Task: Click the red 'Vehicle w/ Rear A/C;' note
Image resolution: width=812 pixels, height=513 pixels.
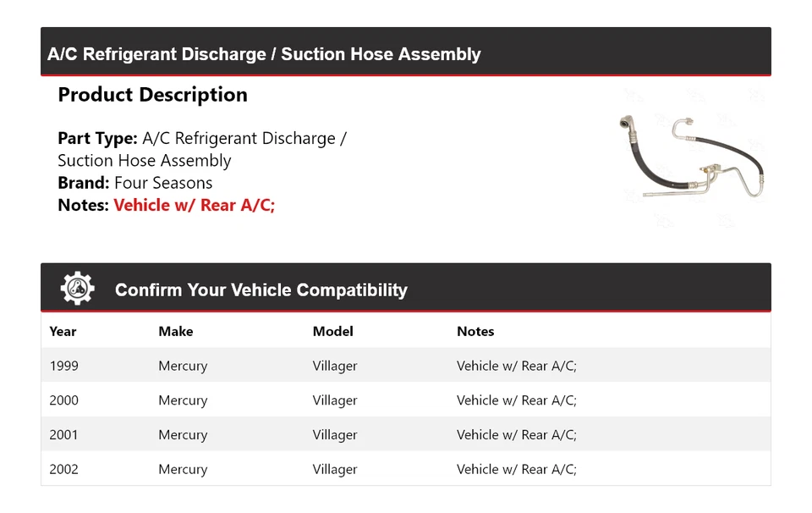Action: (x=194, y=205)
